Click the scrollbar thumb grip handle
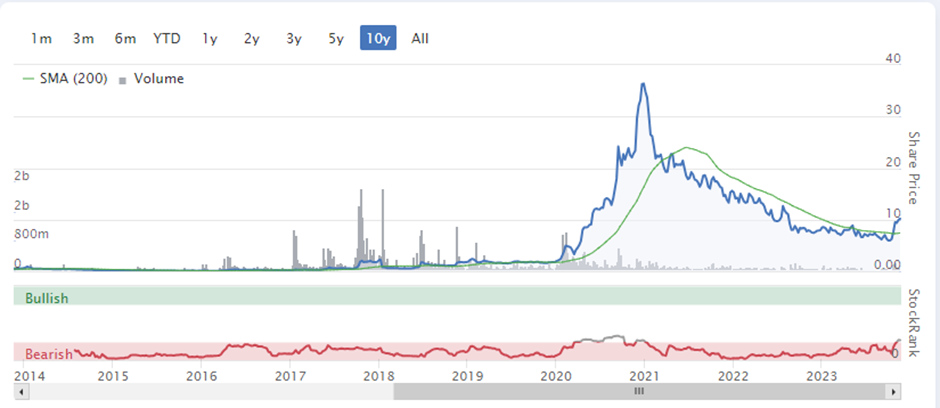 pyautogui.click(x=639, y=392)
